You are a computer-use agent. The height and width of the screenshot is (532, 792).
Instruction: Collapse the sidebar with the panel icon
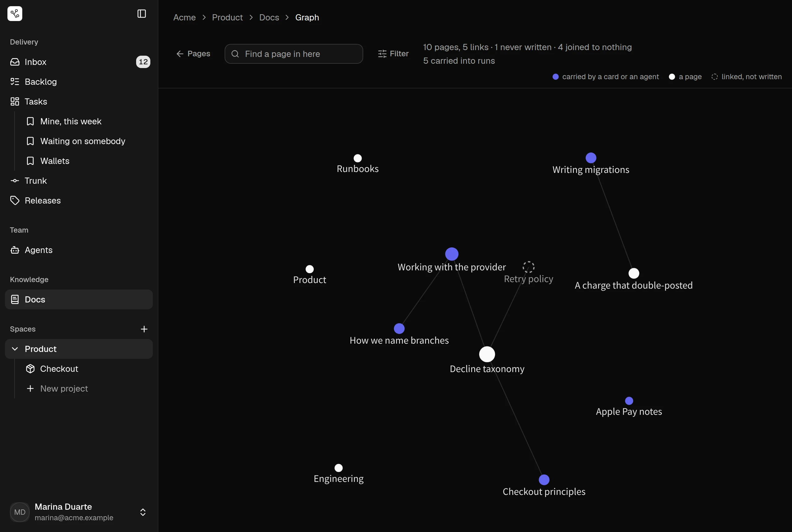click(x=141, y=14)
